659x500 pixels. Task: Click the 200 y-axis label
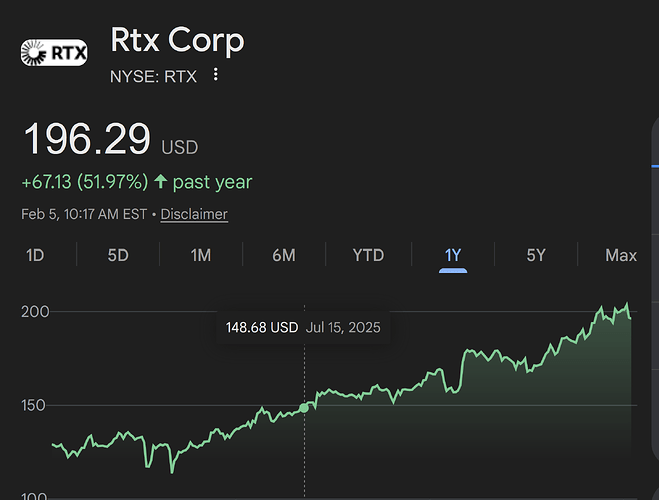(33, 312)
